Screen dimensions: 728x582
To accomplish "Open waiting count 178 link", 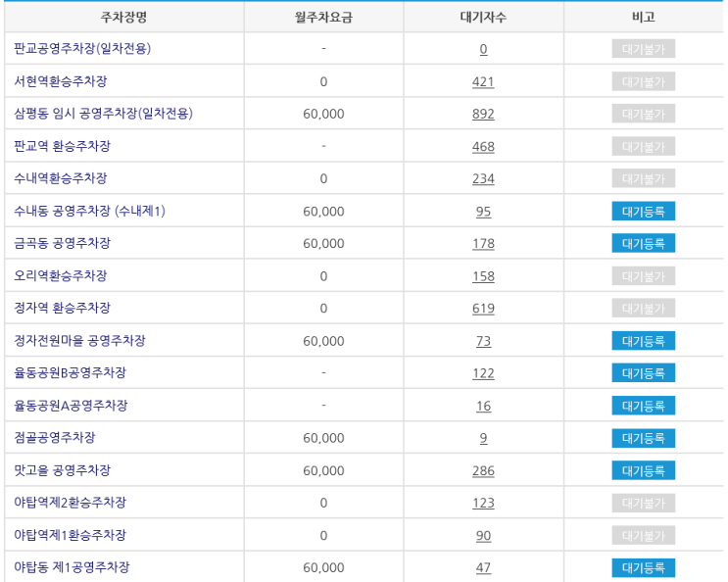I will [483, 244].
